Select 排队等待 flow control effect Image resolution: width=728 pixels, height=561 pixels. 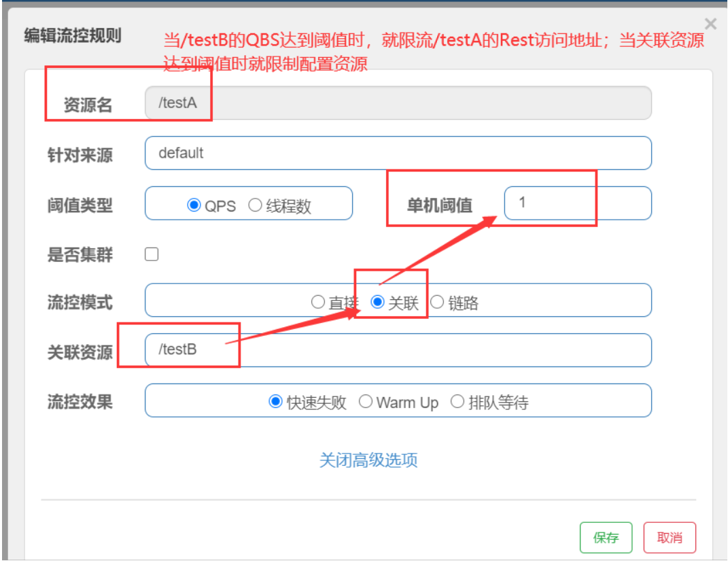[x=457, y=402]
